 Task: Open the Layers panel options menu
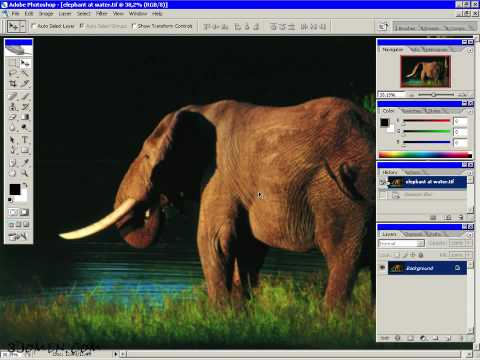click(x=470, y=235)
